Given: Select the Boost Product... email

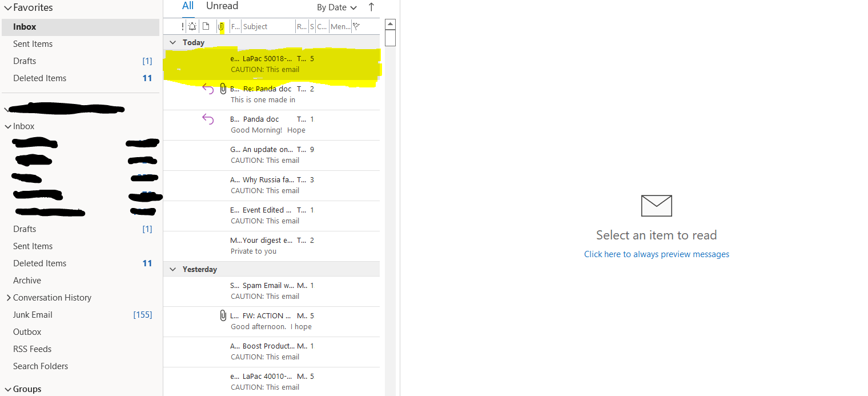Looking at the screenshot, I should tap(272, 352).
